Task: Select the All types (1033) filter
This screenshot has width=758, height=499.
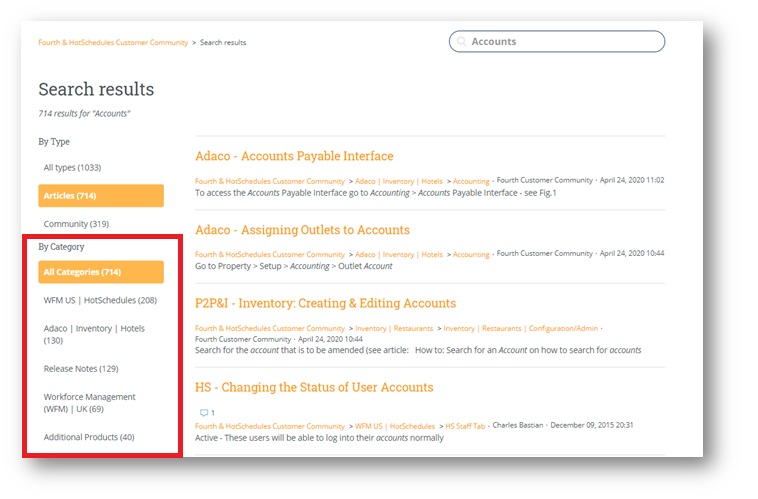Action: (73, 167)
